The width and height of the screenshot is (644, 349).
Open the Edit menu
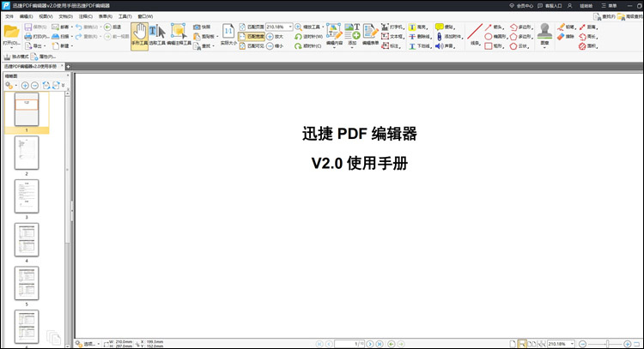click(27, 16)
